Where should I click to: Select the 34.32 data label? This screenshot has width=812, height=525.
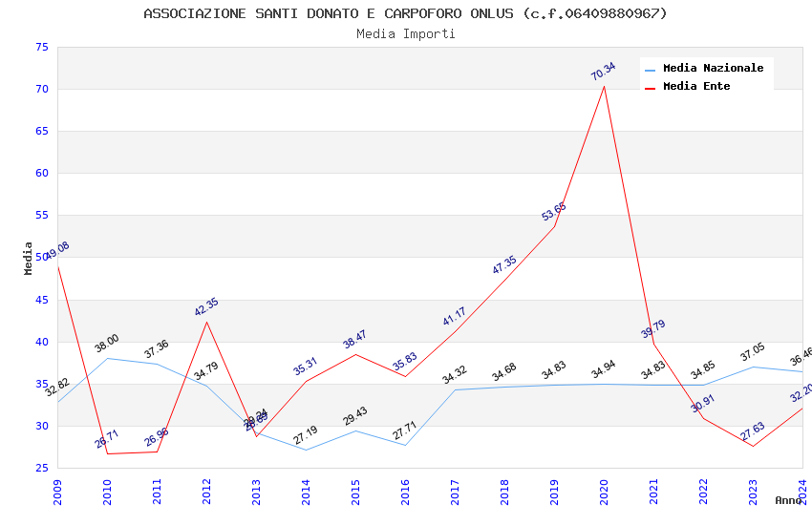click(x=454, y=374)
